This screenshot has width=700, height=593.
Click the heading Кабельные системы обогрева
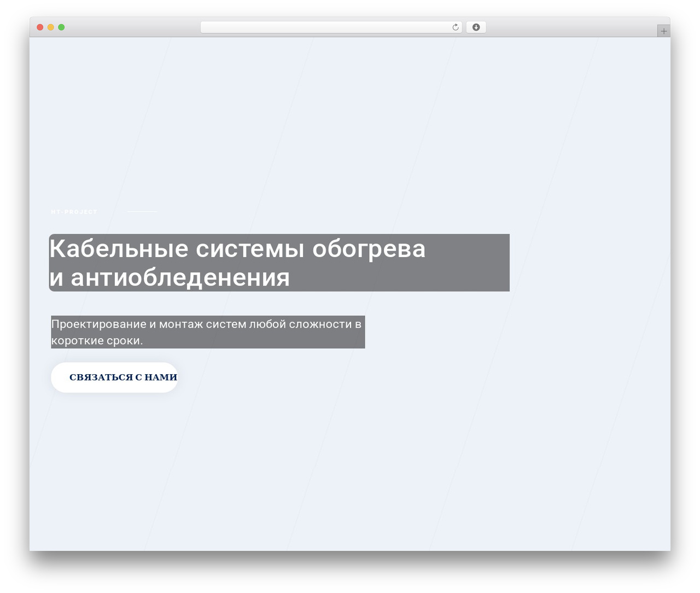(237, 248)
